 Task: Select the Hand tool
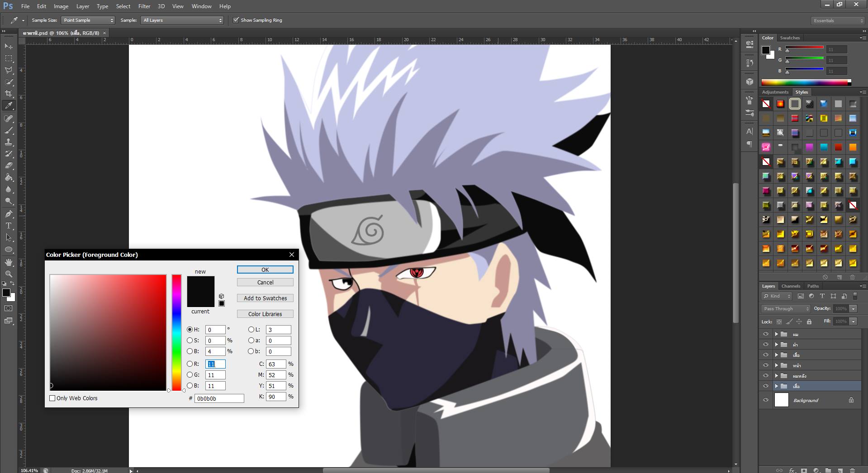(x=9, y=262)
